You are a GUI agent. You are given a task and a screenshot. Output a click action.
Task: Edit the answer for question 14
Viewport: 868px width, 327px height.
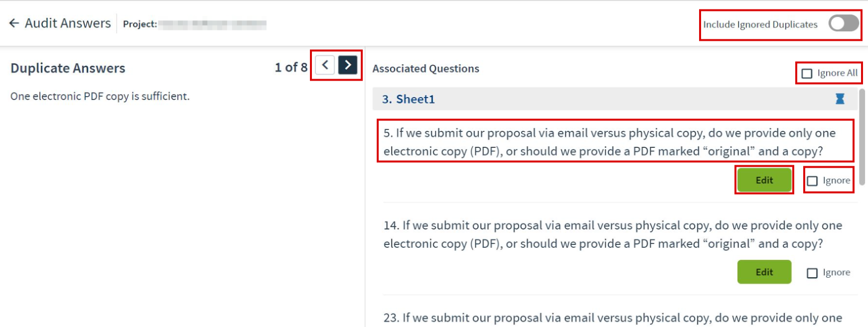[x=764, y=272]
